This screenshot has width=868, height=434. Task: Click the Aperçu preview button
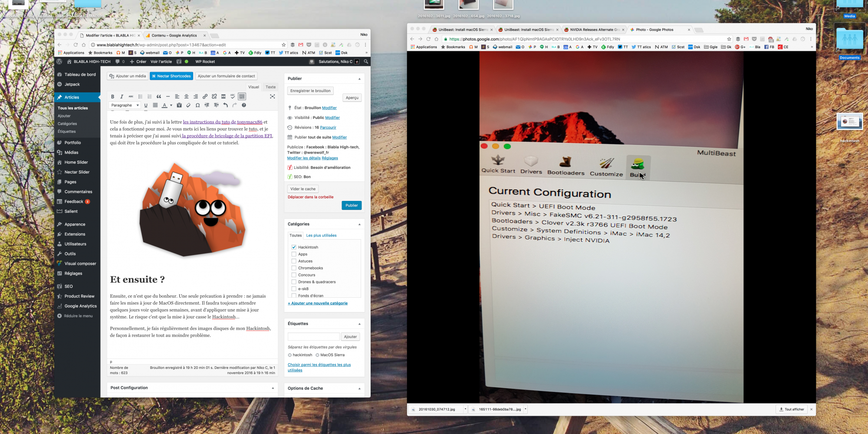[x=352, y=98]
